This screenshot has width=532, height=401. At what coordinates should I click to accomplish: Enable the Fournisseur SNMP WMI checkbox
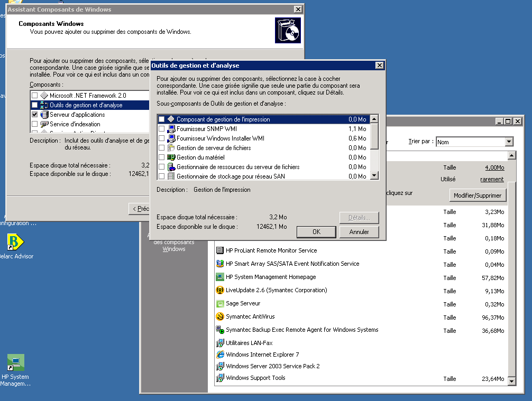pyautogui.click(x=162, y=129)
